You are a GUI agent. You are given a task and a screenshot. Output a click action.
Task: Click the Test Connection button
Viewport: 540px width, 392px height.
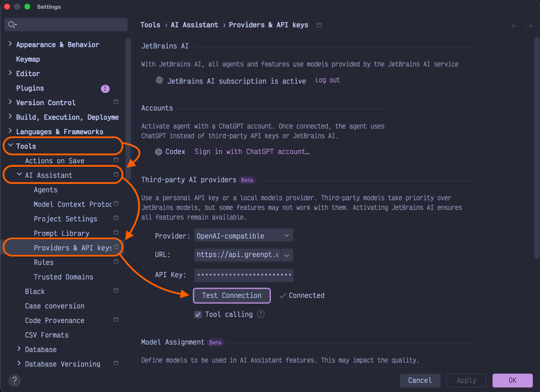coord(232,296)
